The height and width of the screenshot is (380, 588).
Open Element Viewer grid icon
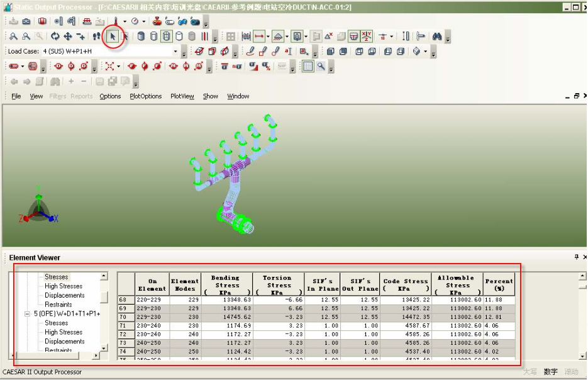[x=308, y=66]
